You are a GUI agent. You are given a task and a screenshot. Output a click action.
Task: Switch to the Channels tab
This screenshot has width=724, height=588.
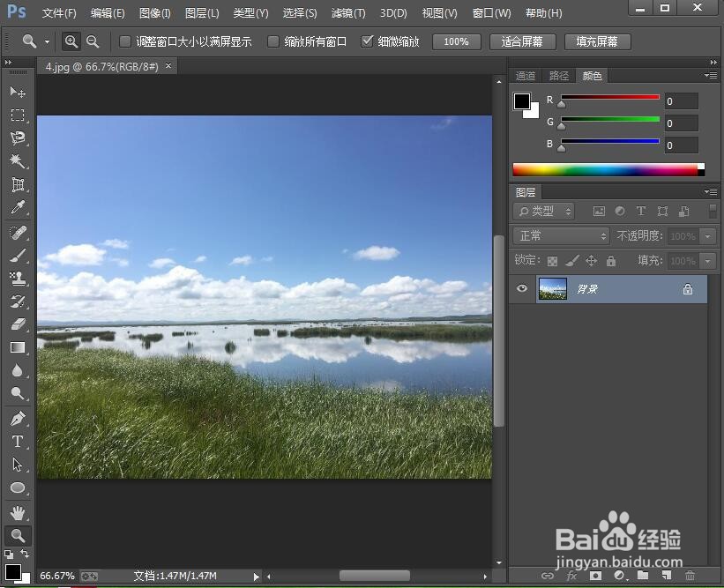click(x=526, y=76)
